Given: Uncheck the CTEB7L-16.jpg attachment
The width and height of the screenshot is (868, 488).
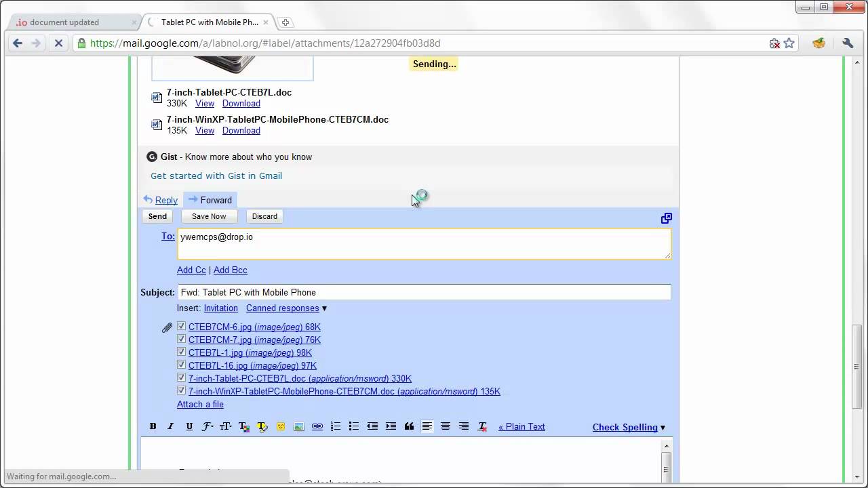Looking at the screenshot, I should (x=181, y=365).
